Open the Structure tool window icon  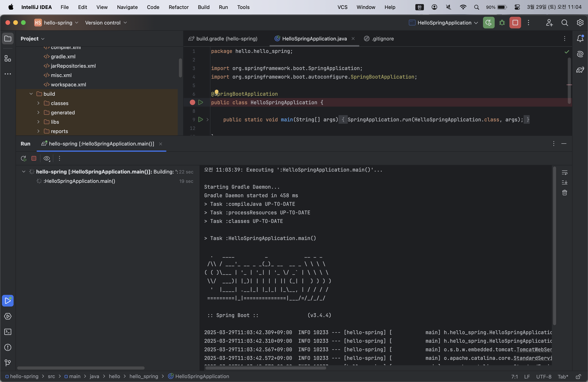8,59
